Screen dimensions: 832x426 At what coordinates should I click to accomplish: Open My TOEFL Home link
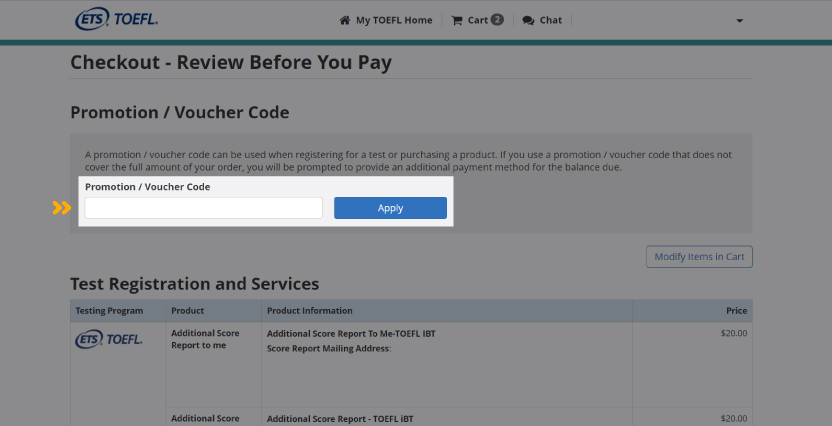[x=394, y=20]
